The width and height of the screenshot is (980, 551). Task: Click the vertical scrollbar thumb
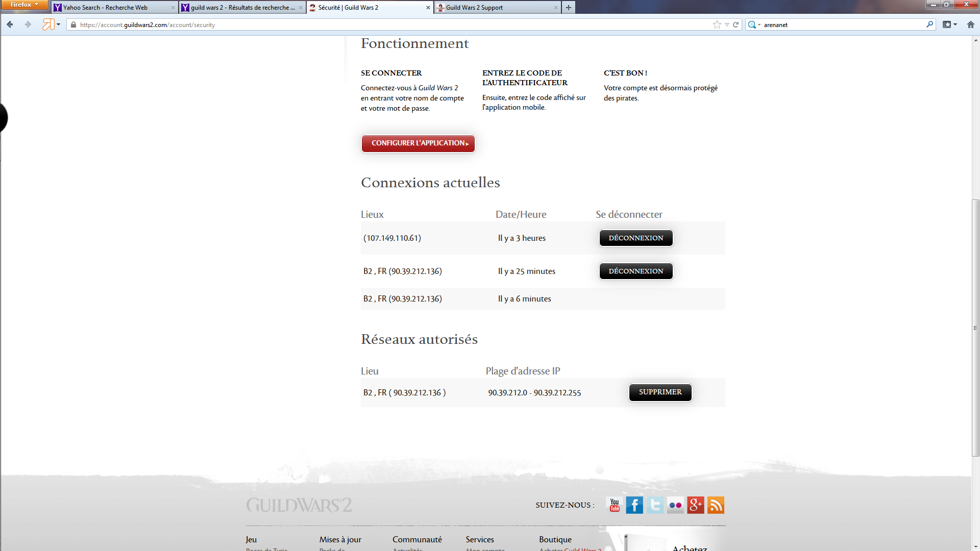pyautogui.click(x=975, y=328)
